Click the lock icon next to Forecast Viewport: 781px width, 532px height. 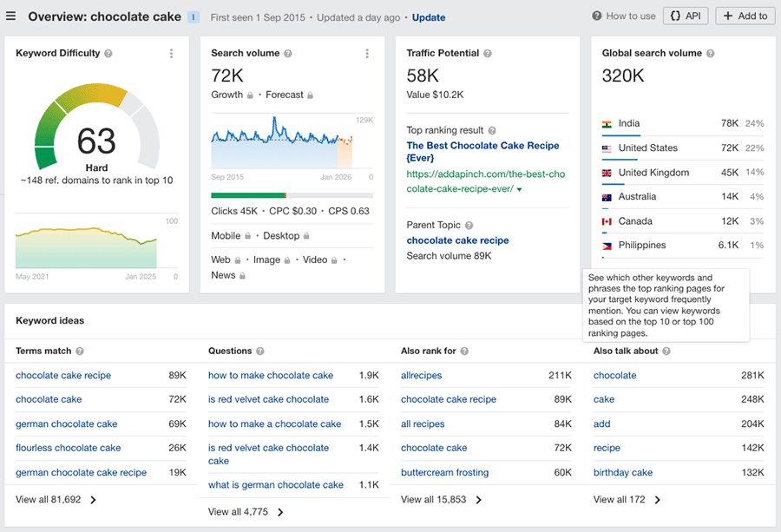311,95
